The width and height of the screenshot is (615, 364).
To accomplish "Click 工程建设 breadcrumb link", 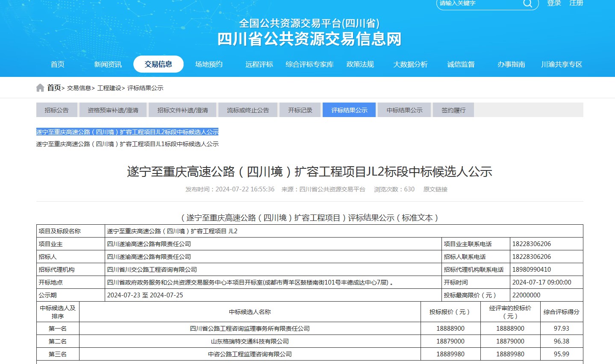I will pos(109,88).
